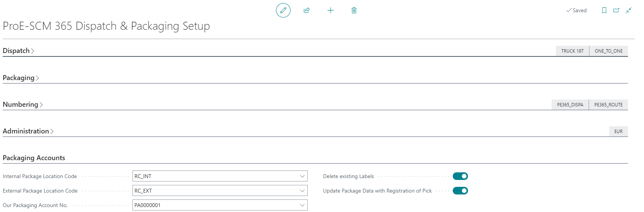The height and width of the screenshot is (212, 644).
Task: Click the Saved status indicator
Action: tap(576, 10)
